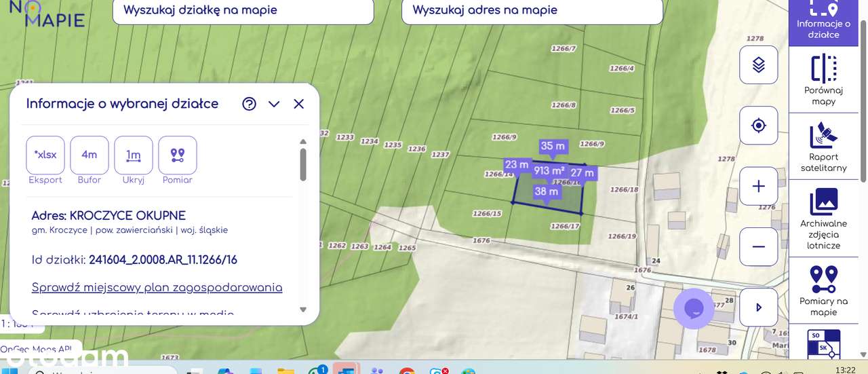This screenshot has width=868, height=374.
Task: Click parcel label 1262 on map
Action: (337, 246)
